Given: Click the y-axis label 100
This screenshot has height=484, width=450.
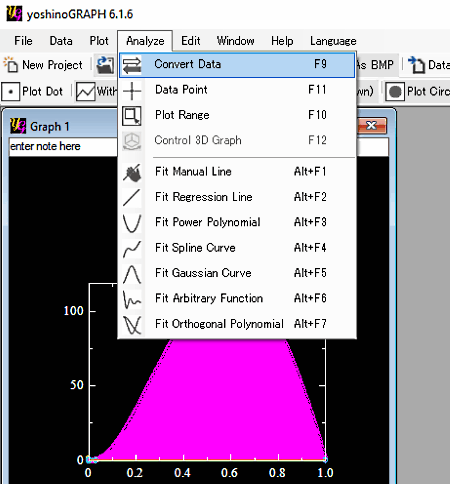Looking at the screenshot, I should pyautogui.click(x=73, y=311).
